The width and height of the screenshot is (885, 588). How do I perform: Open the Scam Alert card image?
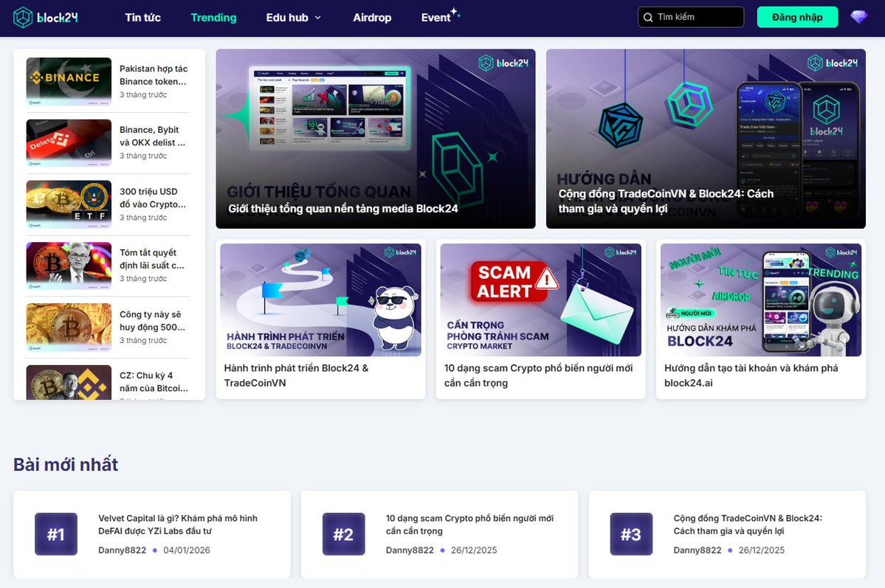pyautogui.click(x=541, y=300)
